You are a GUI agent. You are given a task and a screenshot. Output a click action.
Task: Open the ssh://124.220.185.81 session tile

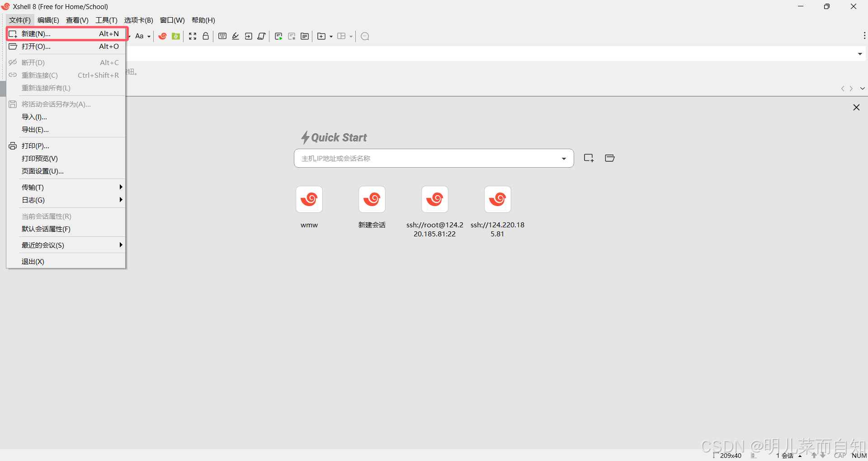tap(497, 200)
